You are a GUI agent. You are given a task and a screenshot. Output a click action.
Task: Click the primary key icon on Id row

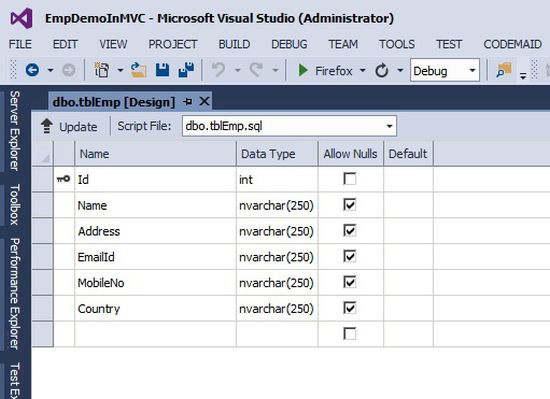tap(63, 179)
